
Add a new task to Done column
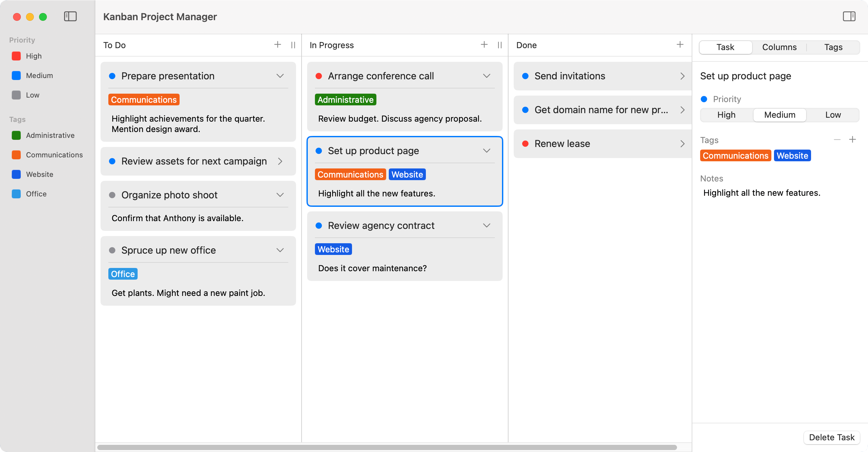point(680,45)
